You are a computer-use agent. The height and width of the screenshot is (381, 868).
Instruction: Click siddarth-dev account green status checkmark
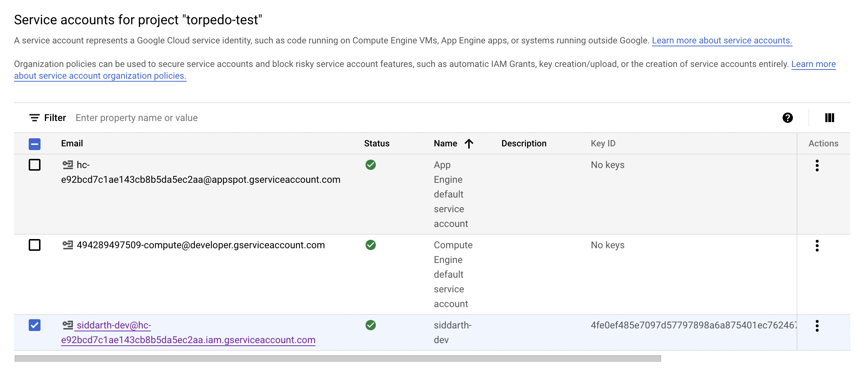tap(370, 325)
